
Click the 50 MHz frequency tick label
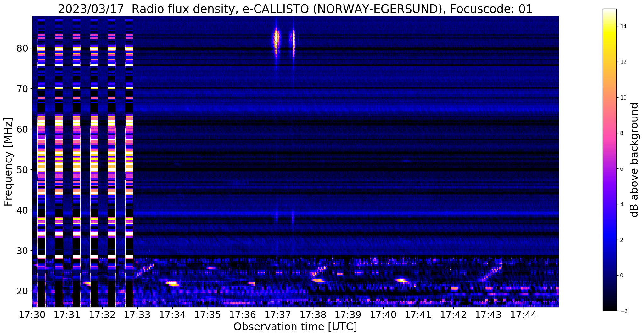tap(23, 170)
